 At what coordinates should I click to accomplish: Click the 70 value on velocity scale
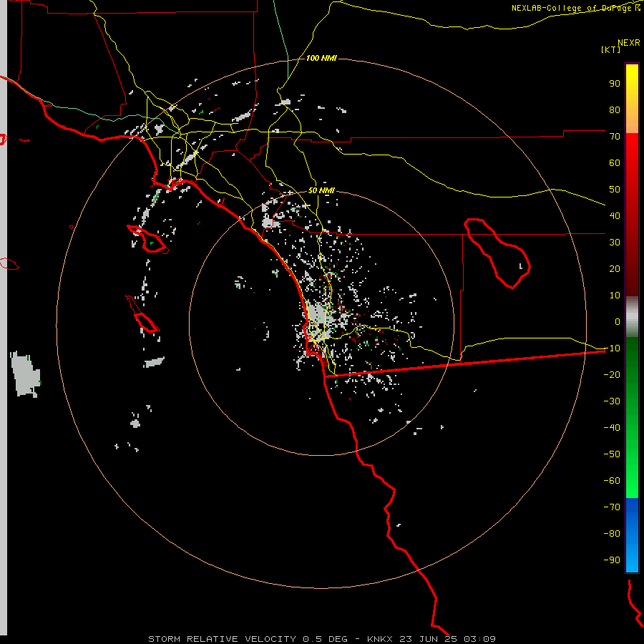[x=615, y=137]
